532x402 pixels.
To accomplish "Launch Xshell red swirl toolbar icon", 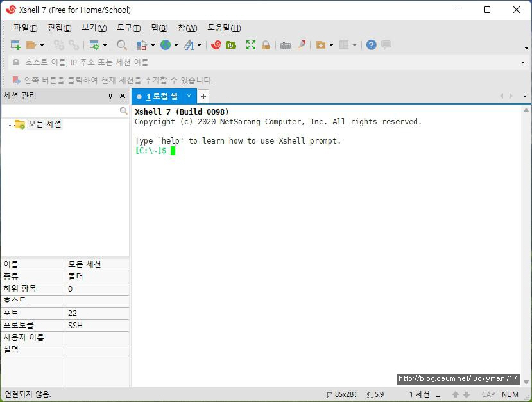I will pos(216,45).
